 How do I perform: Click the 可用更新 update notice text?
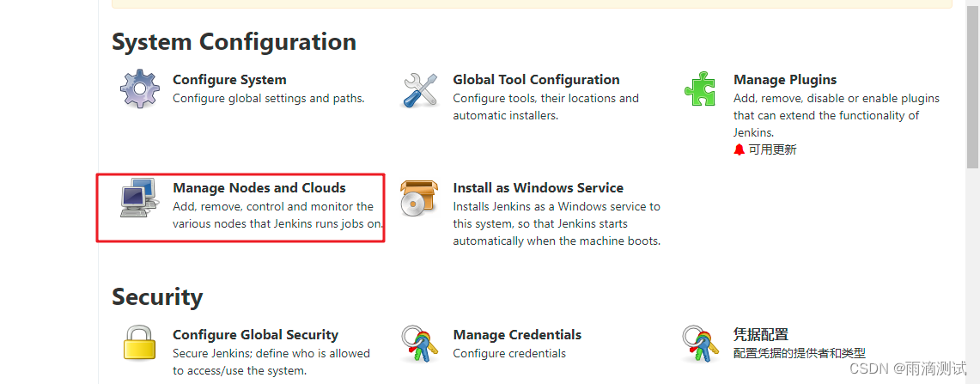coord(772,149)
